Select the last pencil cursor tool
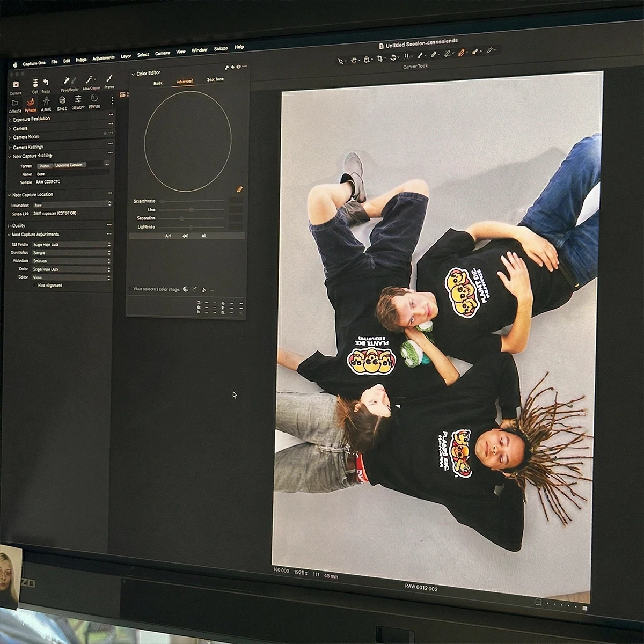This screenshot has height=644, width=644. (x=489, y=51)
